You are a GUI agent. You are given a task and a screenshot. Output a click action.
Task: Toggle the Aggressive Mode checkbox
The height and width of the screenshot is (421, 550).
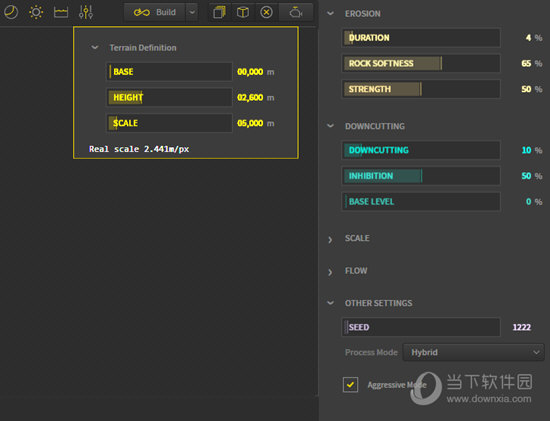[350, 385]
